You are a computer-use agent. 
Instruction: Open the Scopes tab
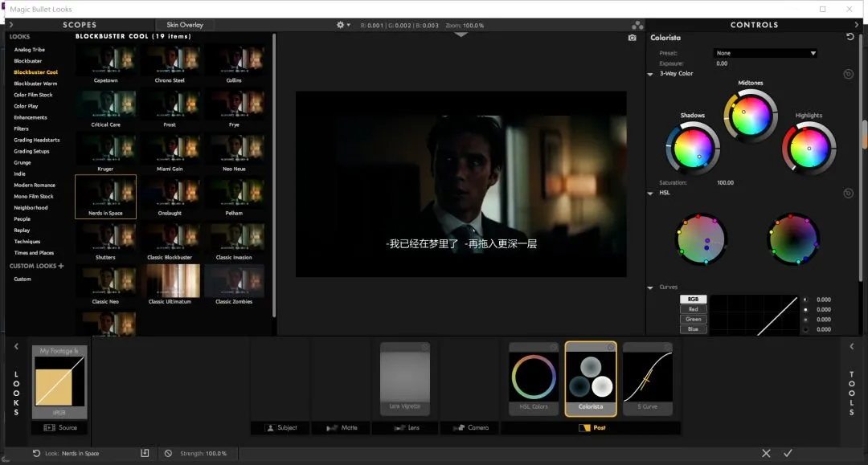(x=79, y=25)
